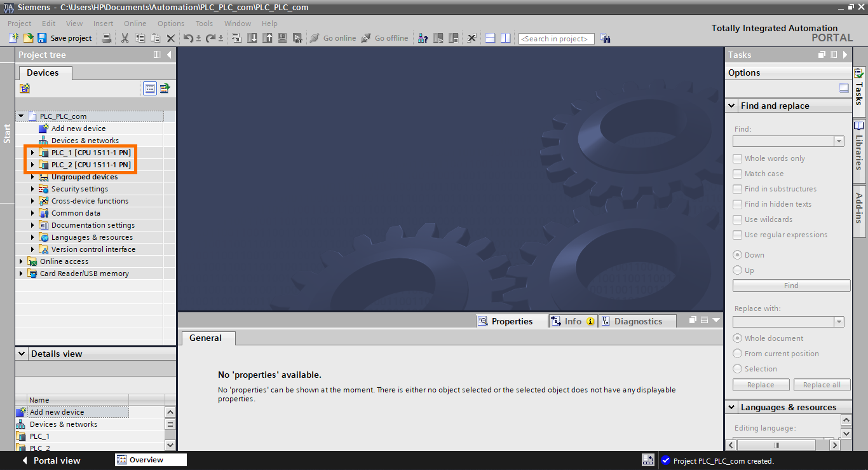Click the Search in project field
This screenshot has height=470, width=868.
[557, 39]
